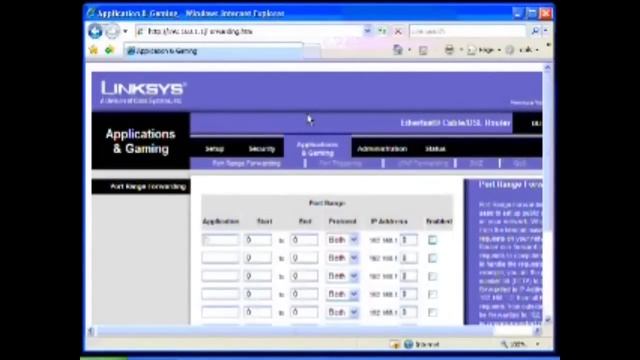Click into the Live Search box
Image resolution: width=640 pixels, height=360 pixels.
(x=467, y=31)
